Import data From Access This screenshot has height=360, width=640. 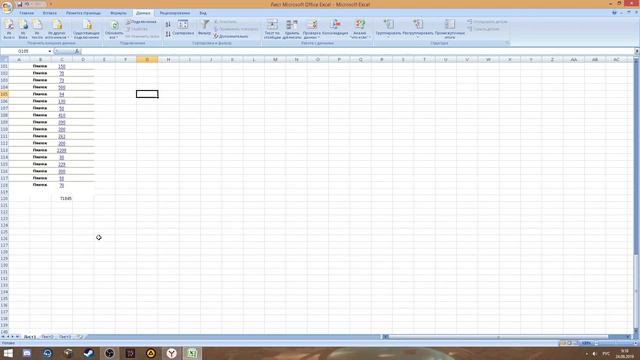coord(9,30)
